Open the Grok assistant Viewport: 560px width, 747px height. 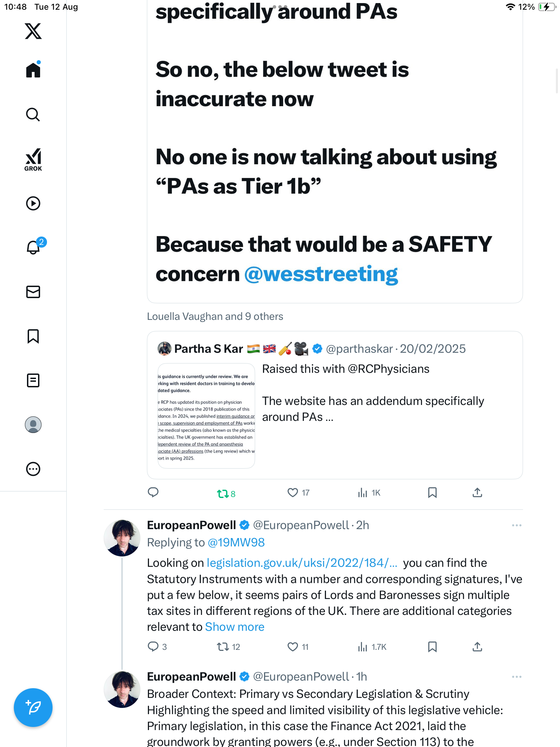33,159
